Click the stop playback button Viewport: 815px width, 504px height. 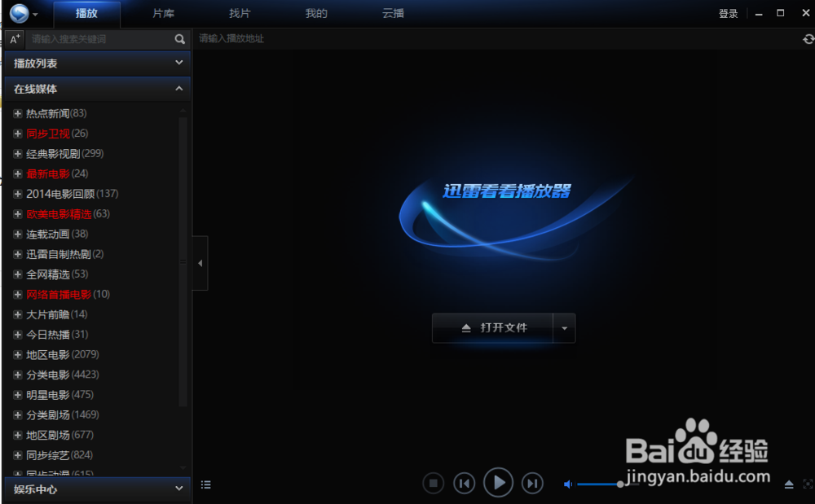point(433,484)
